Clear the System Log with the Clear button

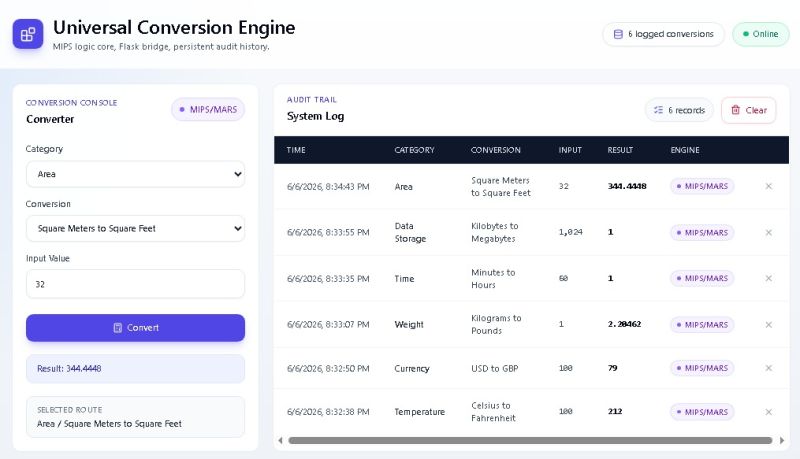pyautogui.click(x=748, y=110)
